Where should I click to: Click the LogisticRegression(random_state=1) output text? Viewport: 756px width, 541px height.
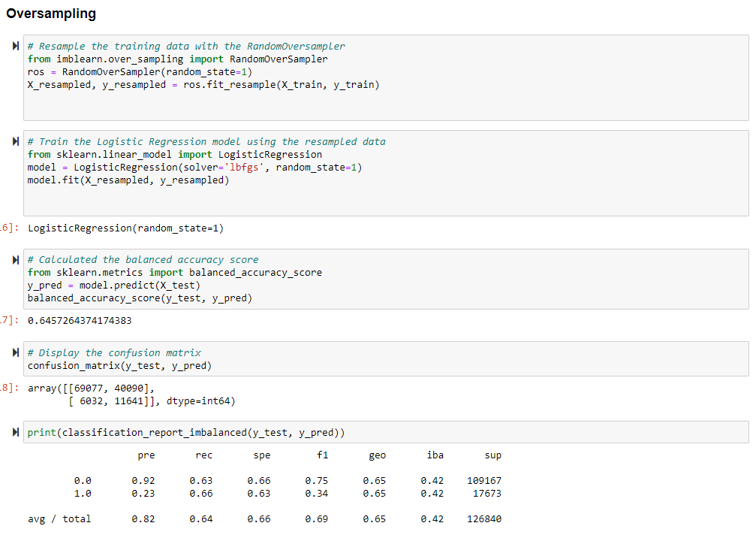click(124, 228)
